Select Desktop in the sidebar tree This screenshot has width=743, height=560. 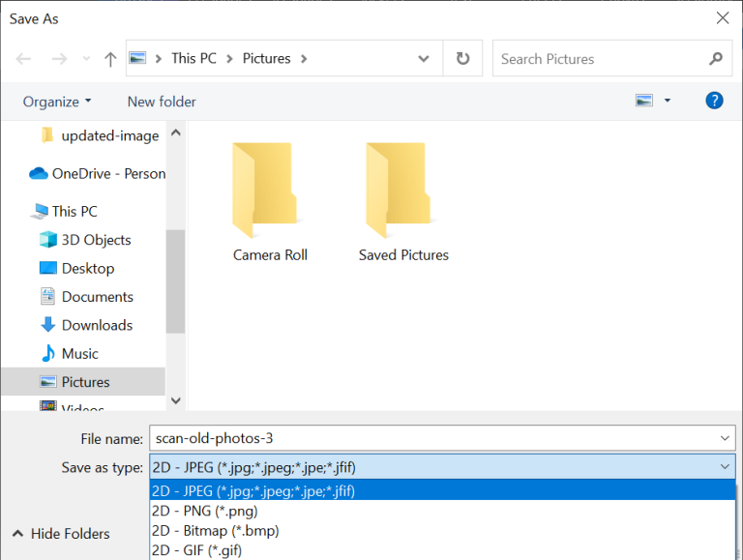point(87,268)
